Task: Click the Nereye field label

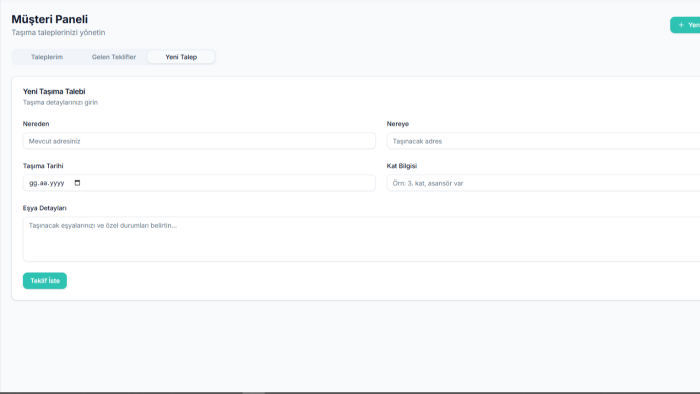Action: point(398,124)
